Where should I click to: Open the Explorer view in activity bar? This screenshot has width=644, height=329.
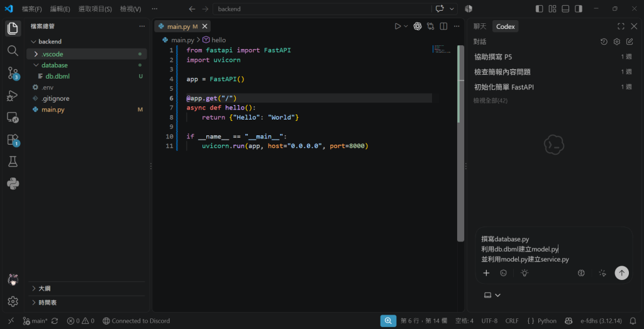pyautogui.click(x=13, y=29)
